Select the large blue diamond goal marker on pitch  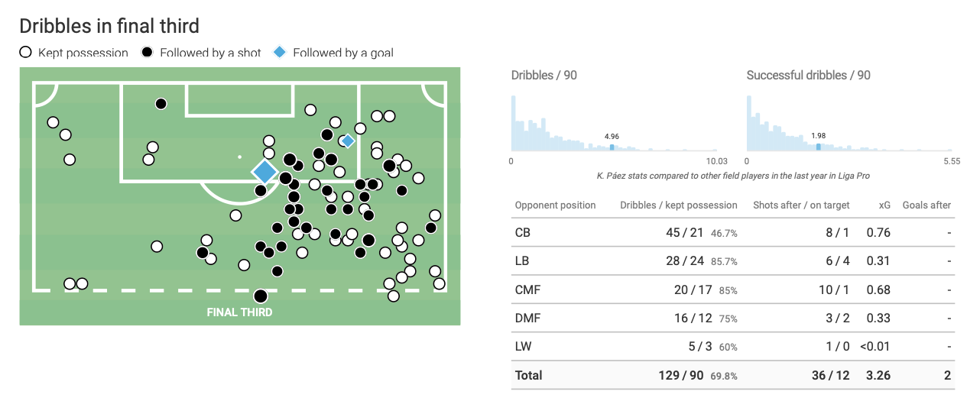[264, 172]
